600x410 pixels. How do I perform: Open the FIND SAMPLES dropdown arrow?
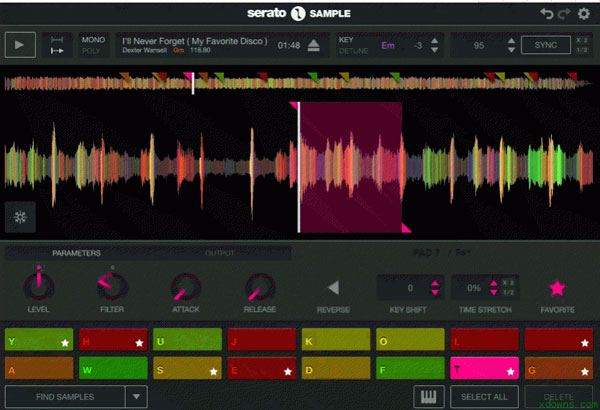pos(136,397)
